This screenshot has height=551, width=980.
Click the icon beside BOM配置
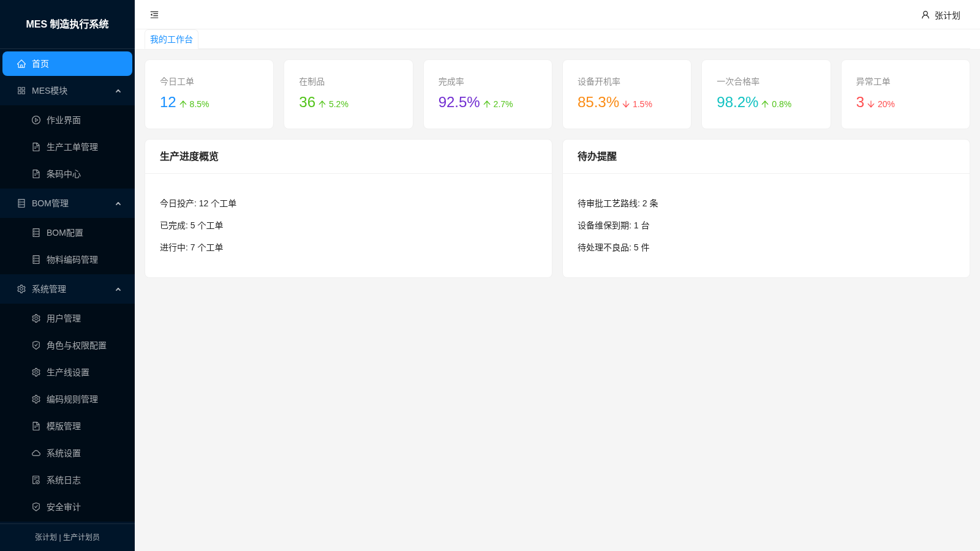36,233
